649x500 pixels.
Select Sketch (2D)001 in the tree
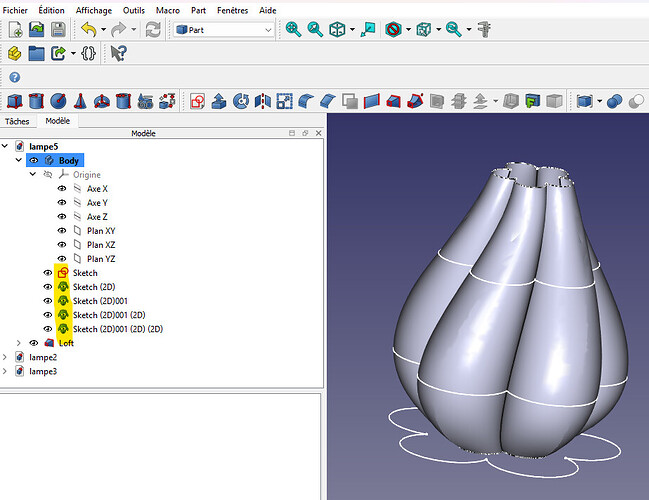(100, 301)
